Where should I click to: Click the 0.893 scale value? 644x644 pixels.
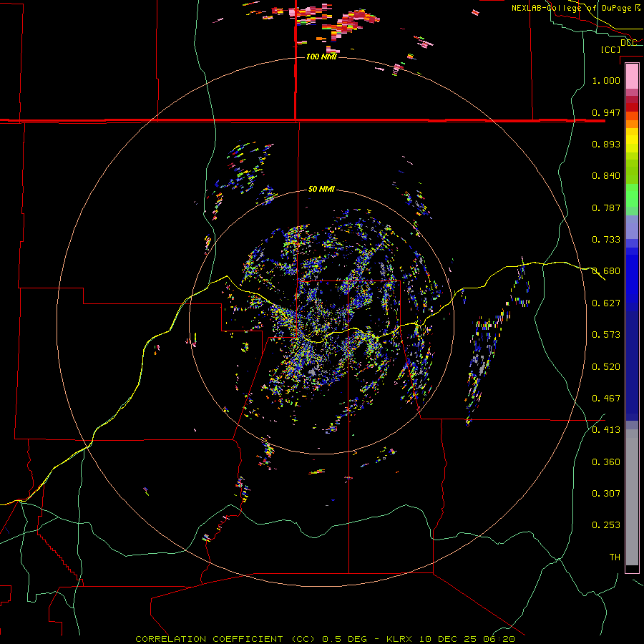coord(606,144)
